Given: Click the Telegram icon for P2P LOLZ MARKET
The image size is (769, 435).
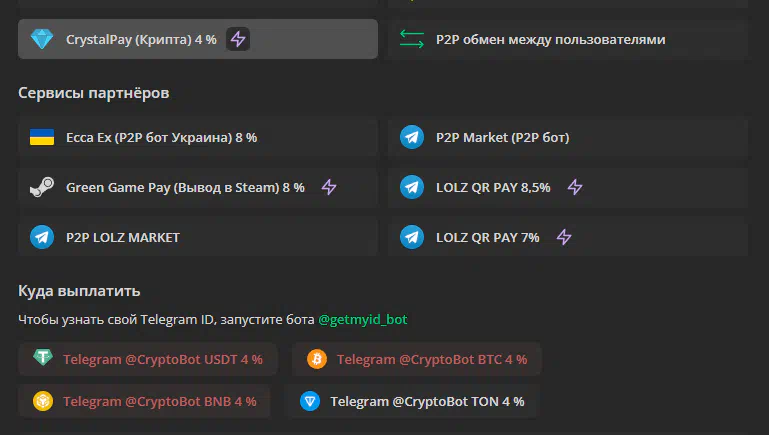Looking at the screenshot, I should [42, 237].
